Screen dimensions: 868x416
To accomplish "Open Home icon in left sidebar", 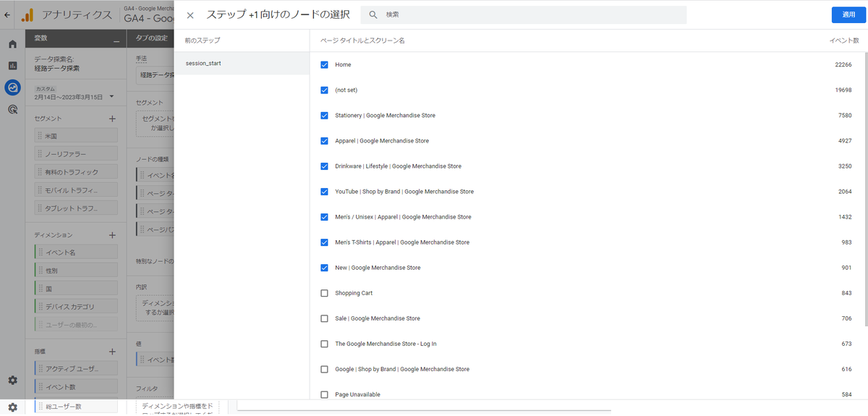I will pos(12,44).
